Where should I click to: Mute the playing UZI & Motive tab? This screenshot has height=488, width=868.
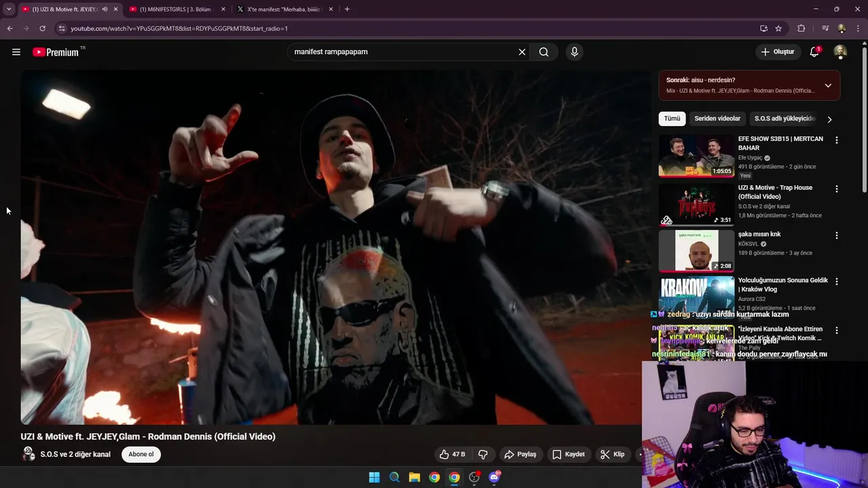[104, 9]
